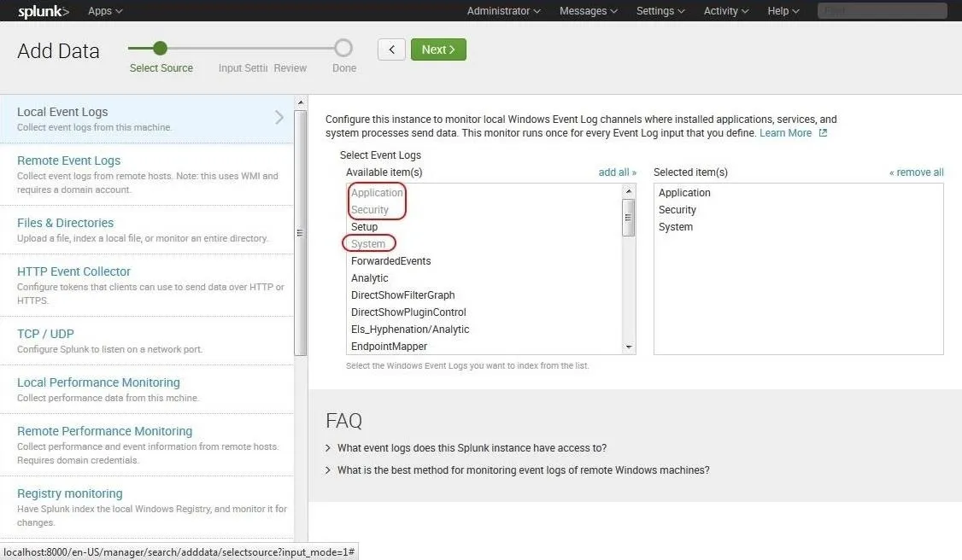Remove Application from selected items
This screenshot has height=560, width=962.
click(x=684, y=192)
